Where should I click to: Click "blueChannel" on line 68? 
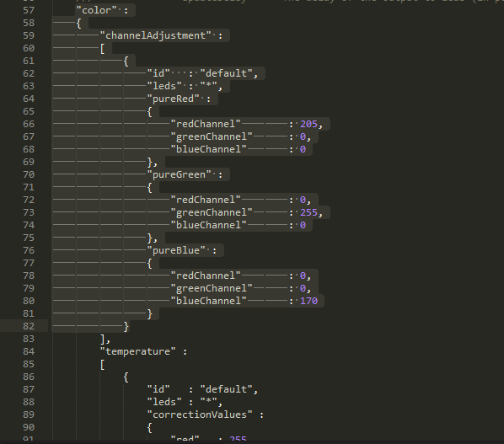pos(209,149)
